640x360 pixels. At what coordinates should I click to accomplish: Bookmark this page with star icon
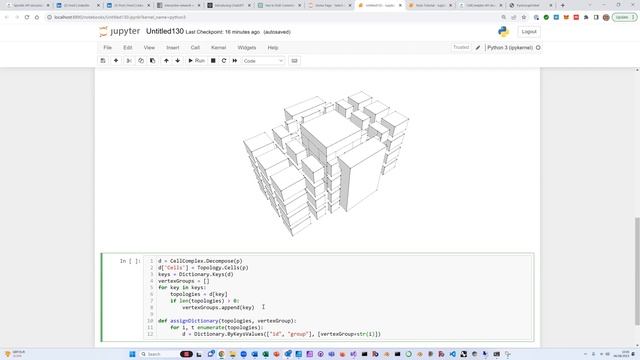(524, 17)
